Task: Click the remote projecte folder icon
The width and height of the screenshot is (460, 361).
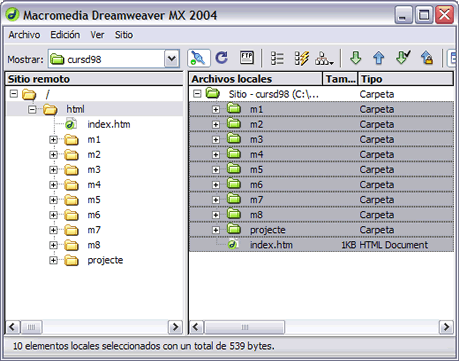Action: pyautogui.click(x=71, y=260)
